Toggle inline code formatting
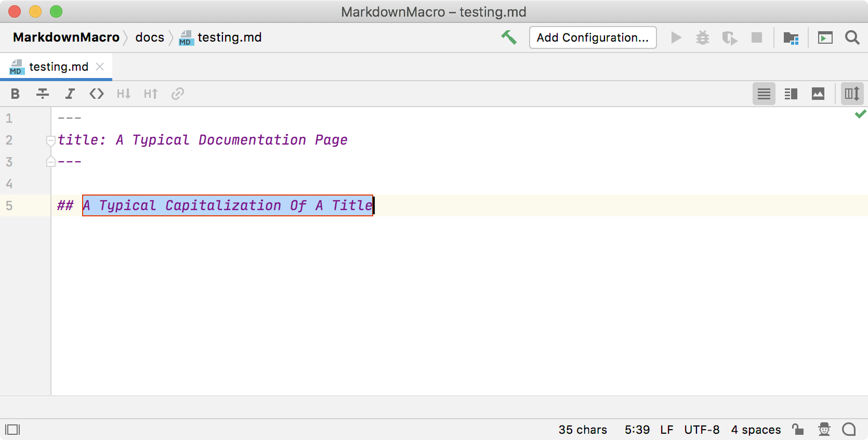 click(97, 94)
